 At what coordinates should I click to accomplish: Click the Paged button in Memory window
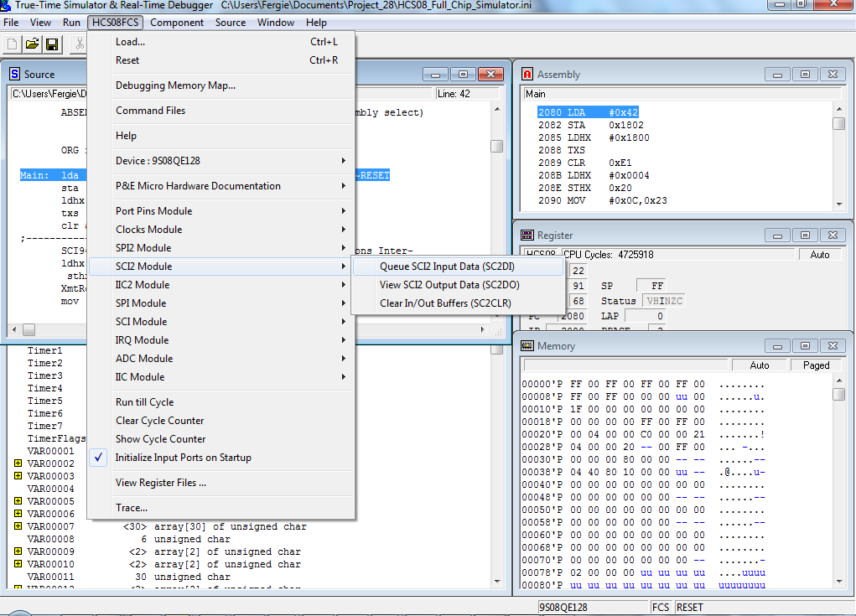pyautogui.click(x=816, y=365)
